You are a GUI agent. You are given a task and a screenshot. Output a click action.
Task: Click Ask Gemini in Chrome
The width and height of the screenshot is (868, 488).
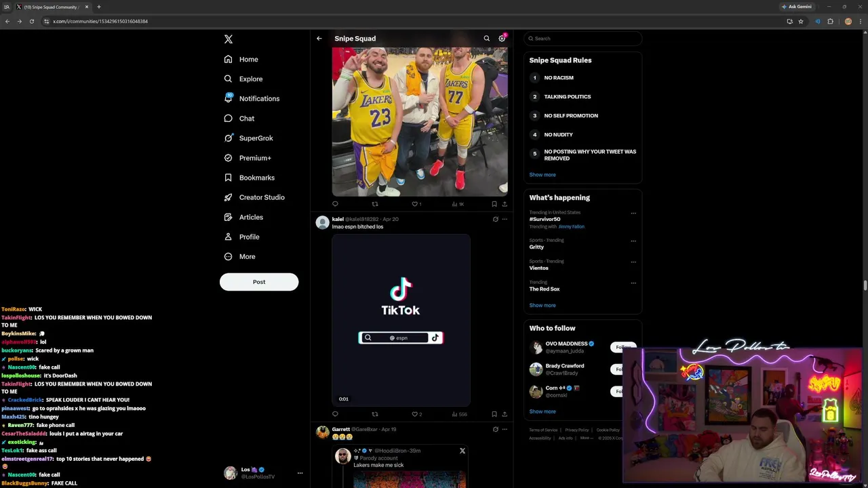(x=797, y=7)
